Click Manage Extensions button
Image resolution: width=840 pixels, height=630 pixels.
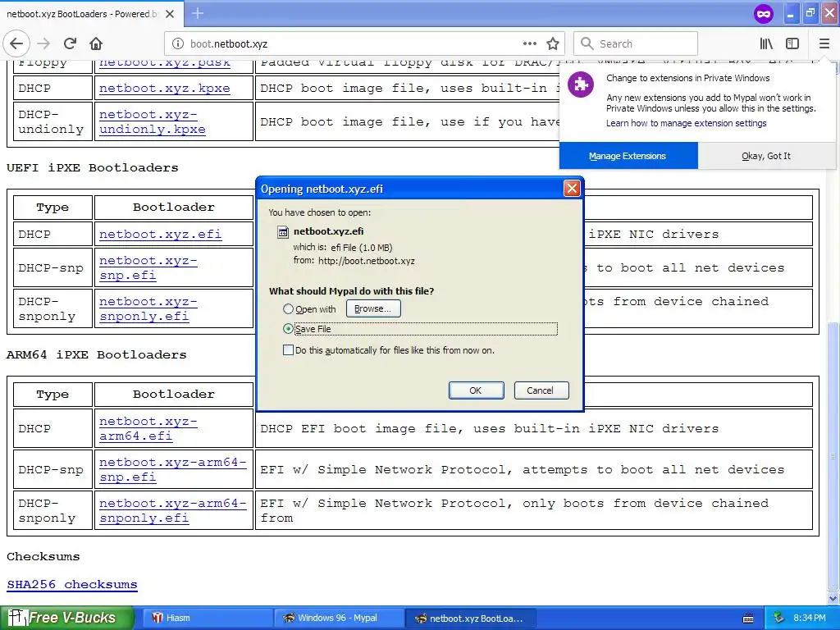(628, 156)
